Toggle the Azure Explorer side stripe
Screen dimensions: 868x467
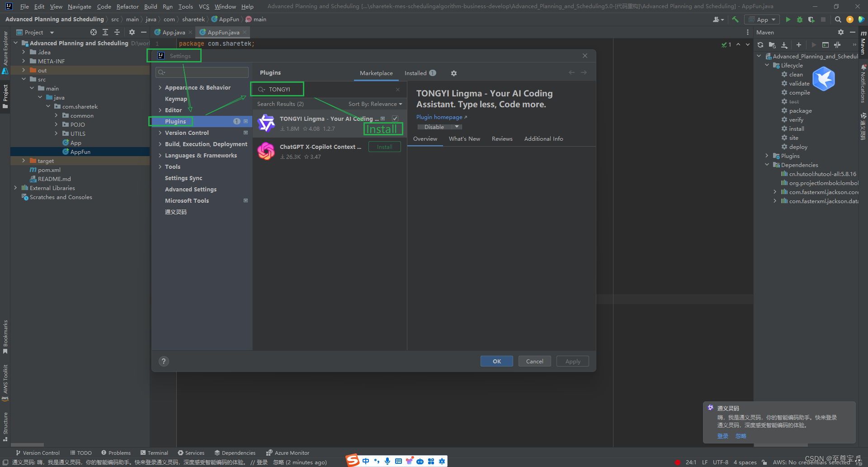click(x=5, y=53)
